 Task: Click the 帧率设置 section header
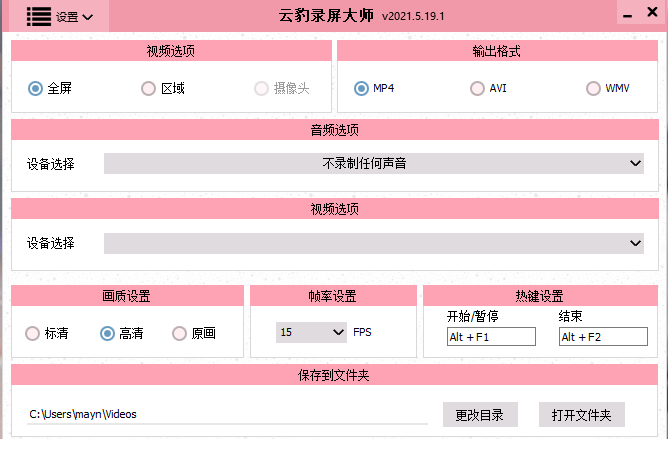333,296
